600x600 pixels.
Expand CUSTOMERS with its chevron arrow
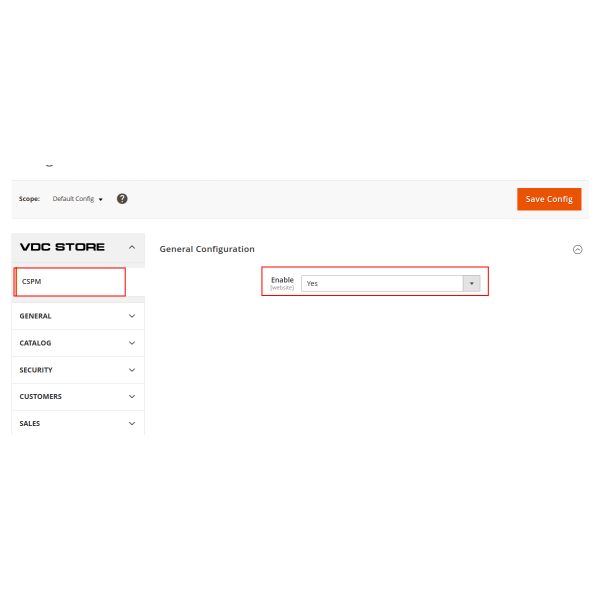131,397
